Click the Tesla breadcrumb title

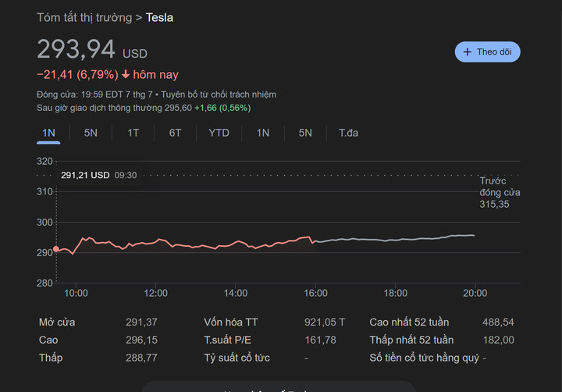(159, 18)
